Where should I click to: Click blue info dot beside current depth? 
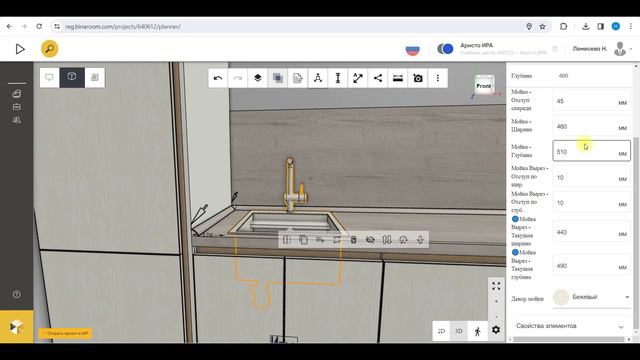coord(515,253)
